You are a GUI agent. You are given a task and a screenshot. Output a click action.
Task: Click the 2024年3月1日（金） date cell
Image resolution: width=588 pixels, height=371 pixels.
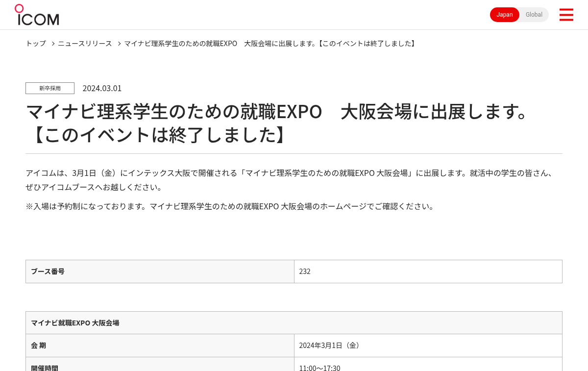coord(428,346)
